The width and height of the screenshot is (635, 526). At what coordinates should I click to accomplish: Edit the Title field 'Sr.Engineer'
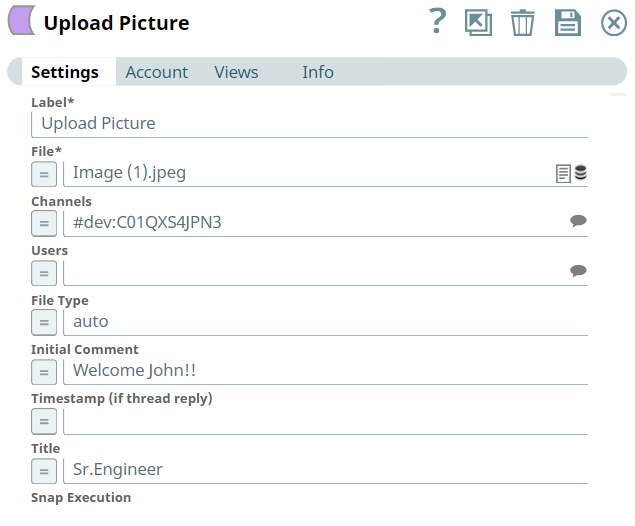coord(326,470)
